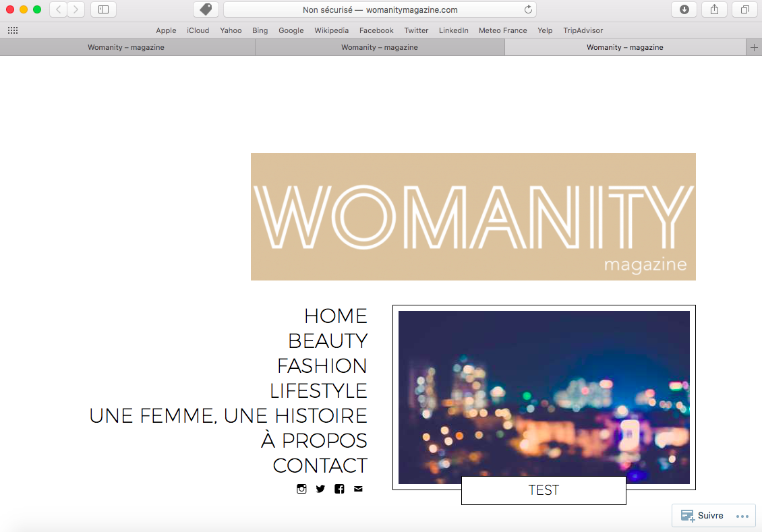The width and height of the screenshot is (762, 532).
Task: Expand the three-dots menu beside Suivre
Action: click(x=742, y=516)
